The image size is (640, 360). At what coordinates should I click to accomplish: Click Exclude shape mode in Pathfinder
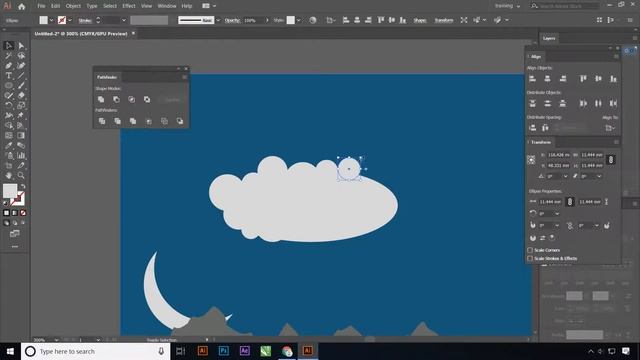(147, 99)
